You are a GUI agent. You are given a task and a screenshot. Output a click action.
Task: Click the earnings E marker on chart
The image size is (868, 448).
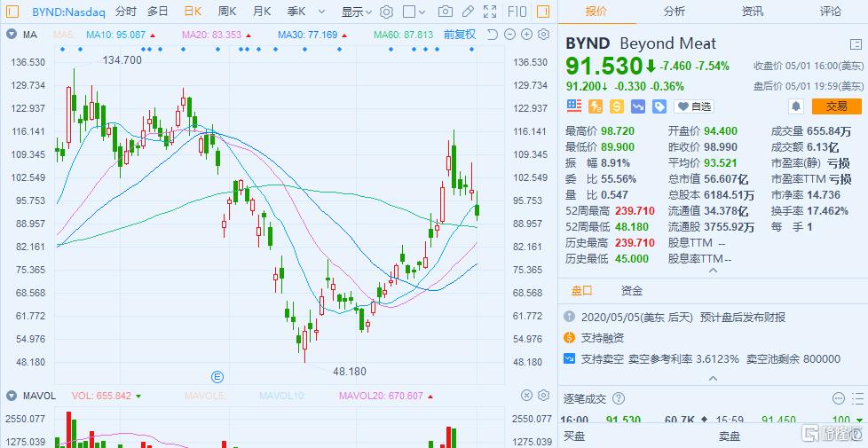[x=217, y=377]
